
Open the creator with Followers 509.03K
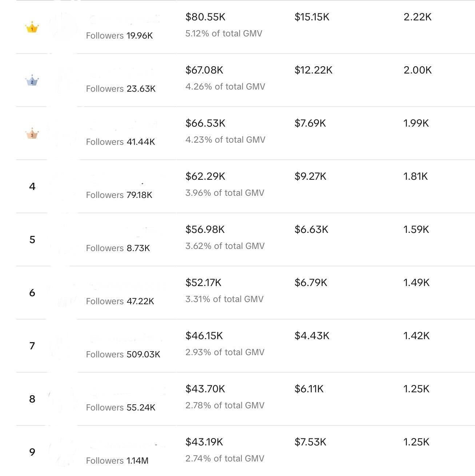point(123,354)
